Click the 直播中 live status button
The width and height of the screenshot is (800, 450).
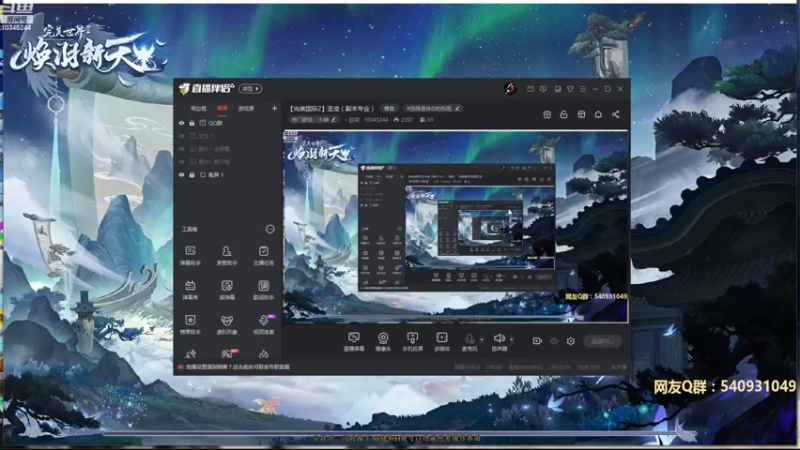click(x=603, y=341)
